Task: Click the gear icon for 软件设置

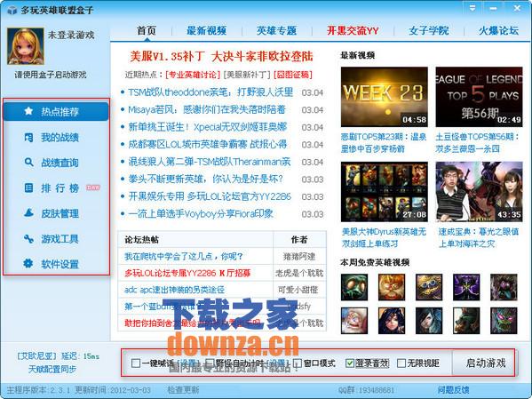Action: click(28, 264)
